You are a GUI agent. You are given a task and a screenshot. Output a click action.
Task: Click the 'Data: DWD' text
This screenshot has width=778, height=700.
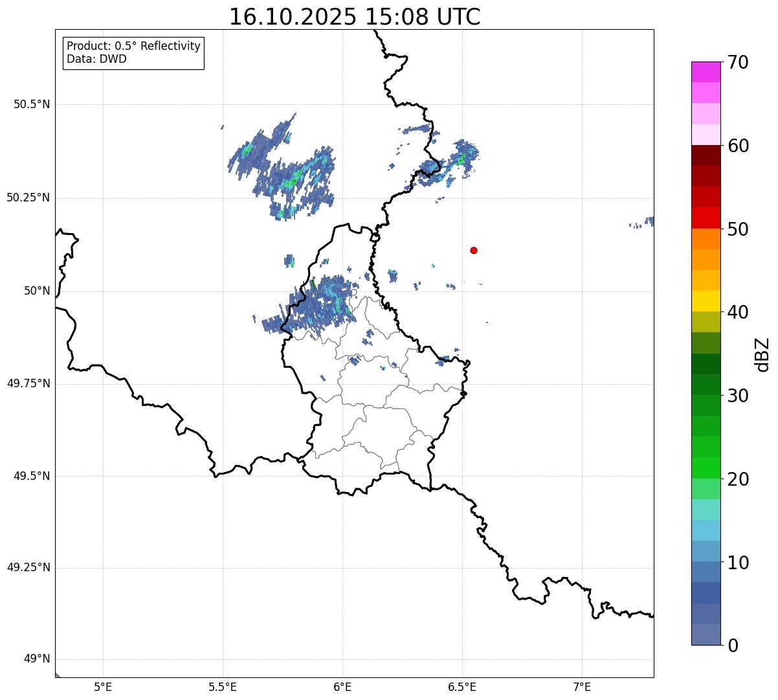97,59
